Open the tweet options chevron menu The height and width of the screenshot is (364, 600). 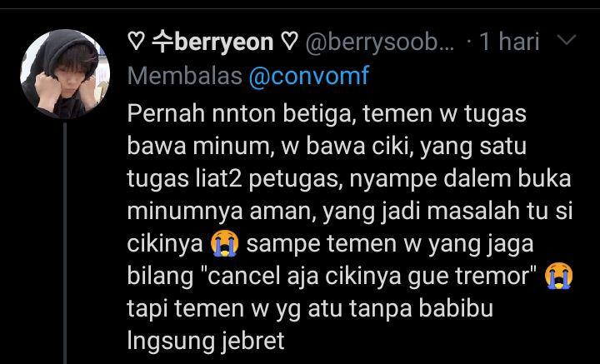[x=566, y=39]
